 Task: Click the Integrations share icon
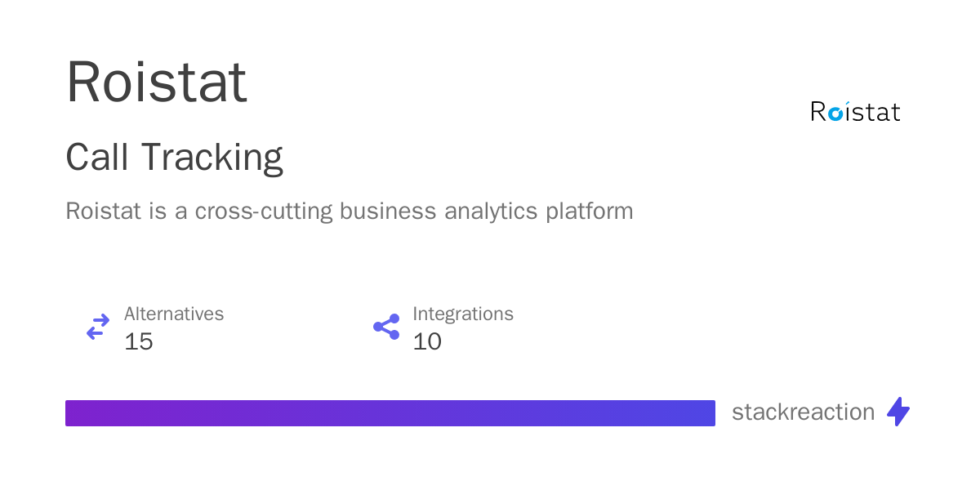[x=386, y=327]
